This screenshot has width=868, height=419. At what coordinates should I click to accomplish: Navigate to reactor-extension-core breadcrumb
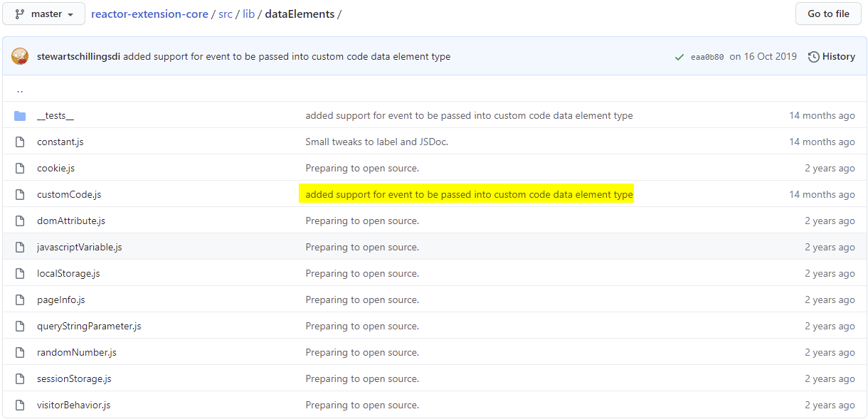pos(149,14)
